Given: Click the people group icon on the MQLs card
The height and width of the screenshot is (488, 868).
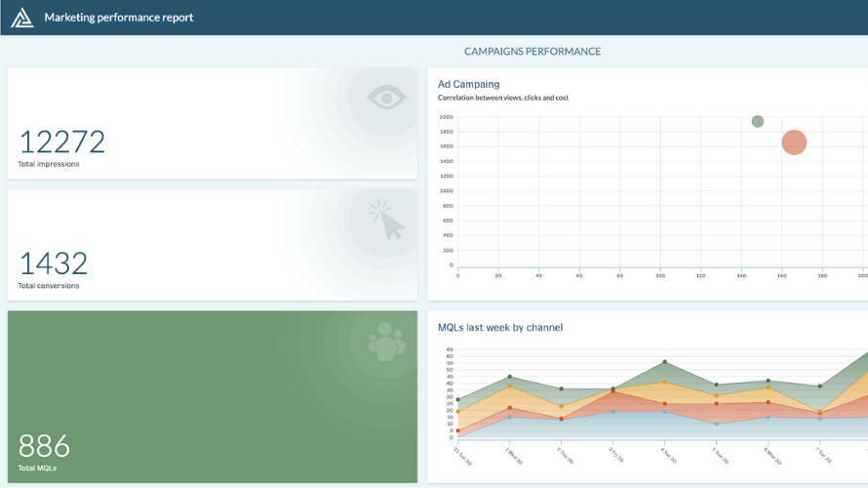Looking at the screenshot, I should pos(386,343).
